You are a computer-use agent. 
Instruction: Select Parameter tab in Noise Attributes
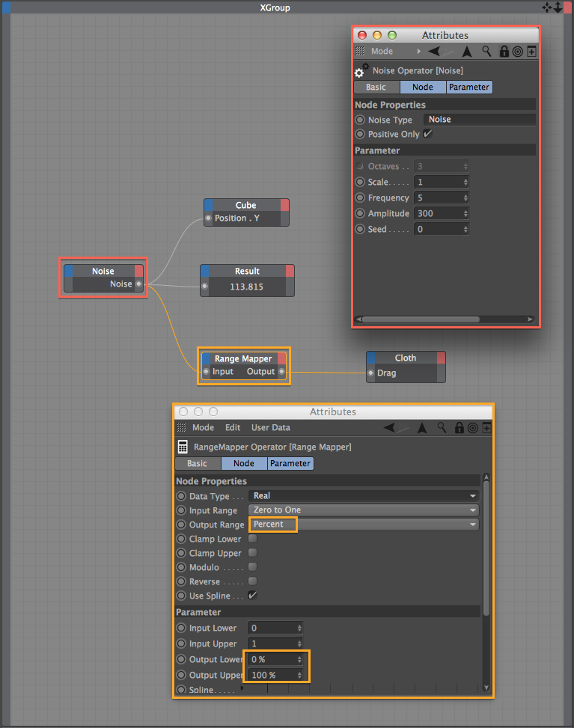pos(469,88)
